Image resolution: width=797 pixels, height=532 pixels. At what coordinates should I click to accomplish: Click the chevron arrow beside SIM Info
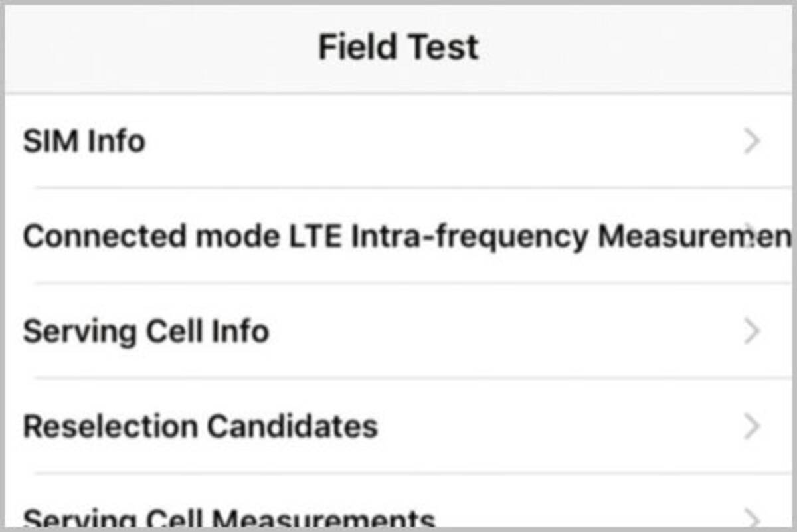(x=752, y=141)
